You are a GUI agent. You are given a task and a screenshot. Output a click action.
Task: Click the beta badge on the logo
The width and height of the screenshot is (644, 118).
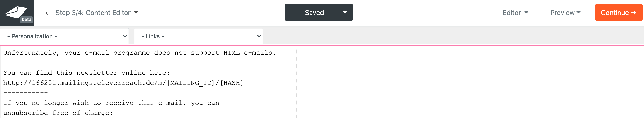pos(26,20)
